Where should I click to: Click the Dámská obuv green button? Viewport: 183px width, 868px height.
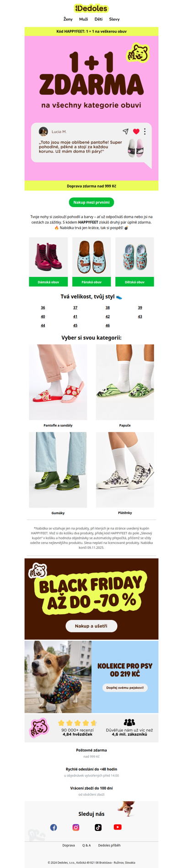click(48, 282)
